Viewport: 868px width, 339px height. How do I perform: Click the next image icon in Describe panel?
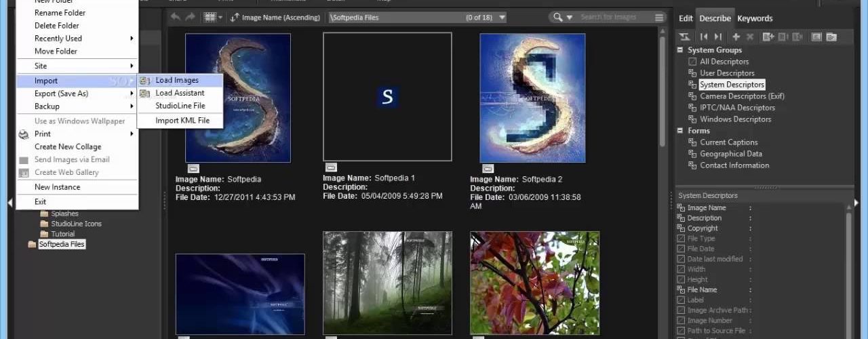coord(718,37)
